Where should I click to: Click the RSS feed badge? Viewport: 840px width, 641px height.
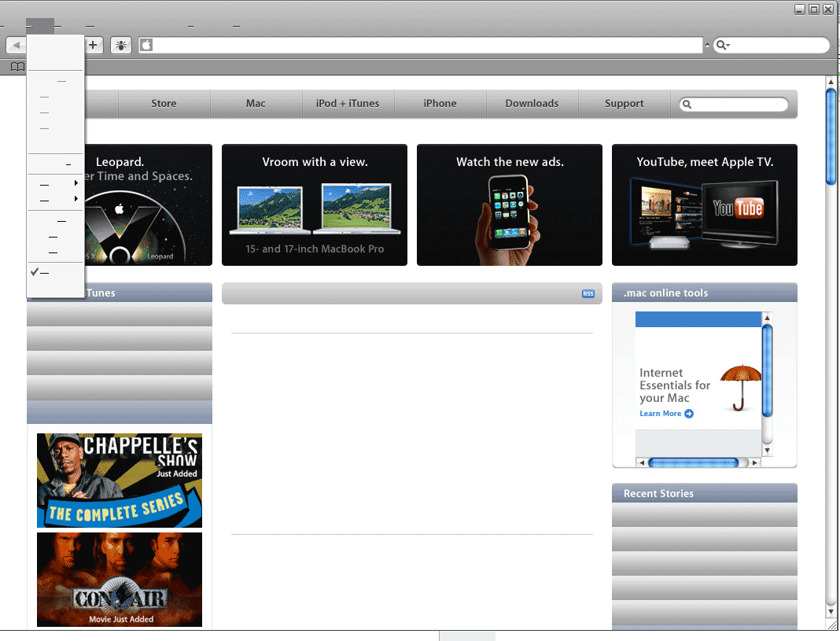(588, 293)
